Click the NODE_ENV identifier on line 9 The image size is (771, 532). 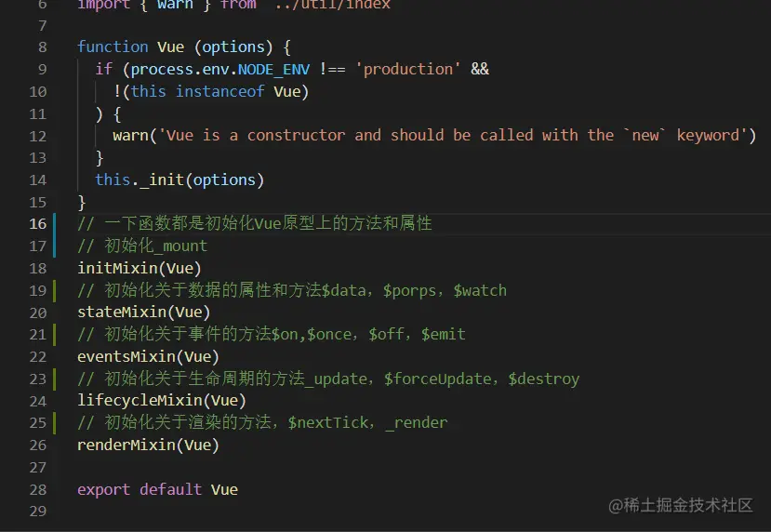pyautogui.click(x=273, y=70)
